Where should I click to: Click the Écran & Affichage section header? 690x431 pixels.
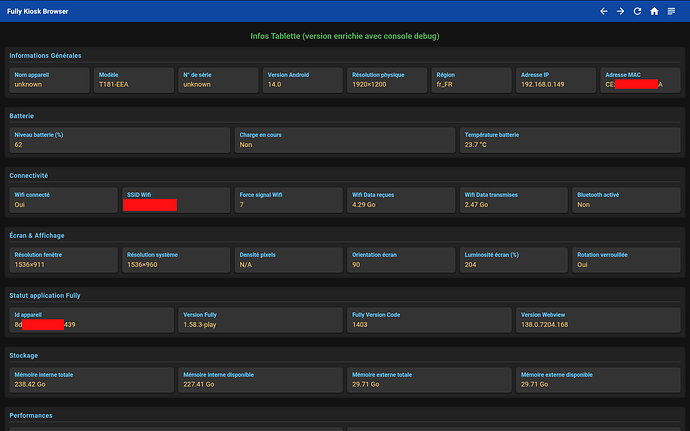[37, 236]
